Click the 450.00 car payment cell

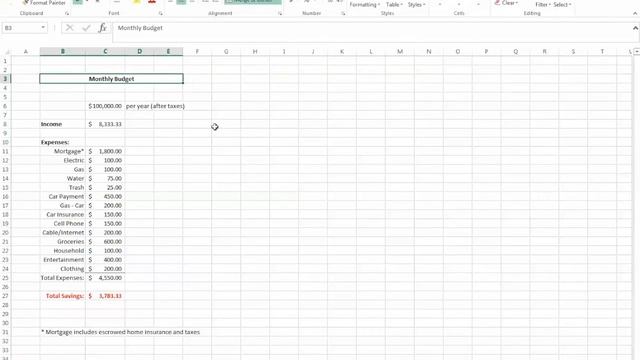tap(105, 196)
